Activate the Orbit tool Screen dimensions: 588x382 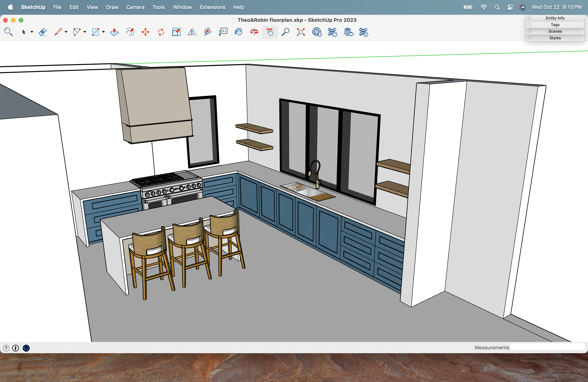coord(254,32)
